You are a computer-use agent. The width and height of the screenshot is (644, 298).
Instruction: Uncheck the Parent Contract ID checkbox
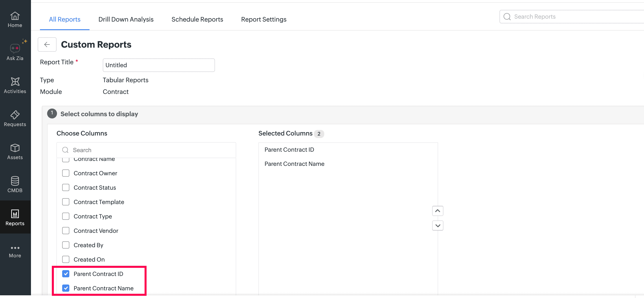click(x=66, y=274)
